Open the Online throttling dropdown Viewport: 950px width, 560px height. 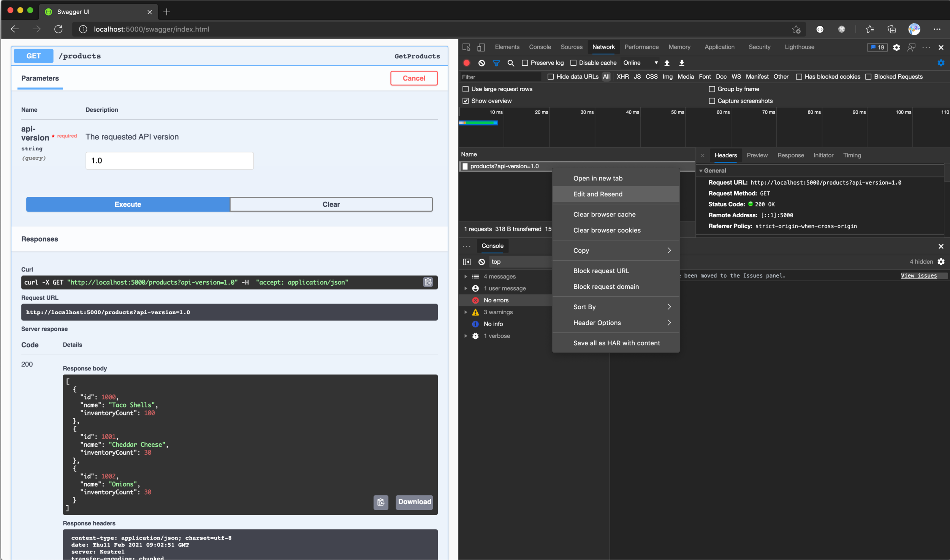640,63
